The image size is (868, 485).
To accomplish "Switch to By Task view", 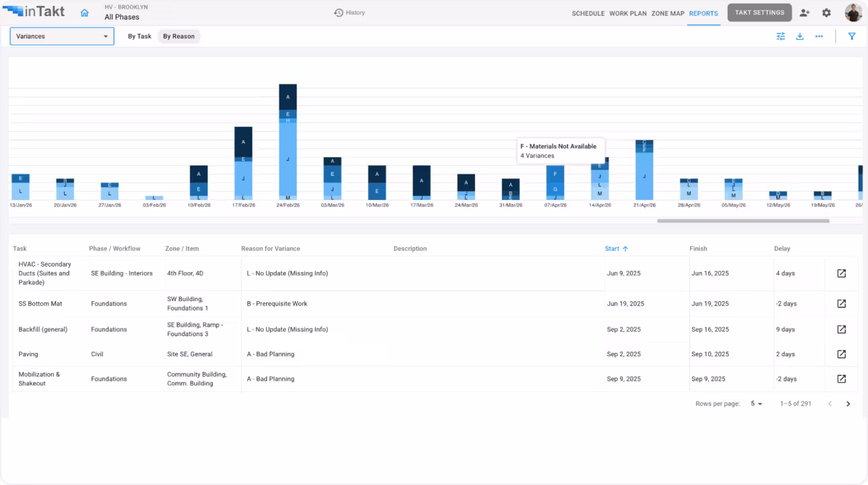I will coord(139,36).
